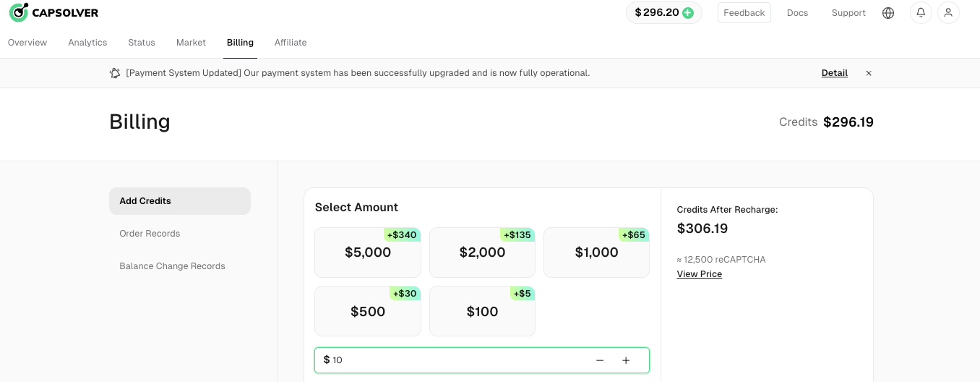Choose the $1,000 credit option
The image size is (980, 382).
point(596,252)
